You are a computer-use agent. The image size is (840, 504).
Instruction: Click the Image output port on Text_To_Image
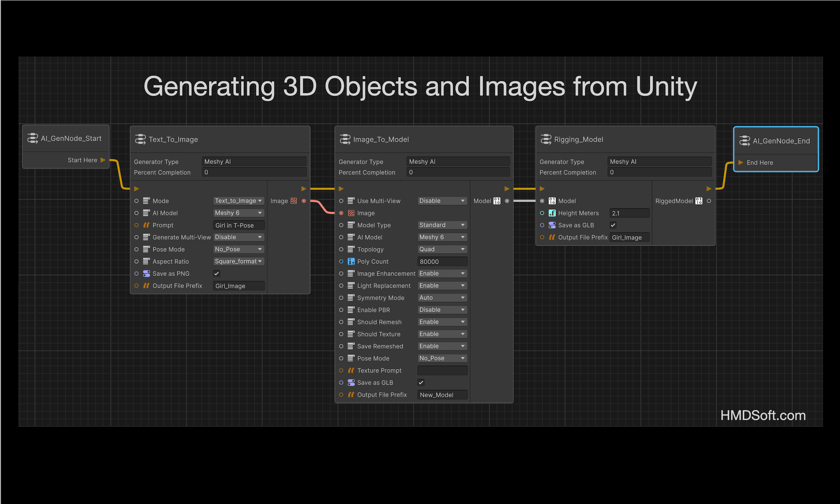click(304, 201)
